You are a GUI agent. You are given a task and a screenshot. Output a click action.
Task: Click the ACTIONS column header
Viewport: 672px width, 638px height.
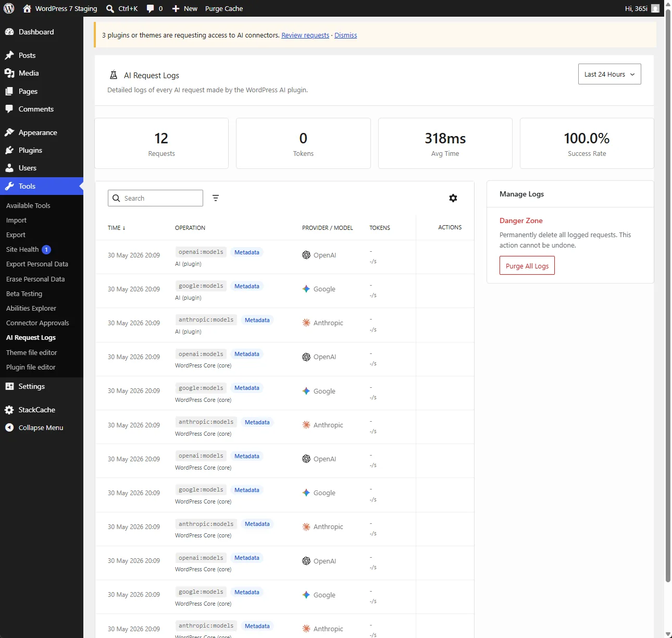pos(450,227)
